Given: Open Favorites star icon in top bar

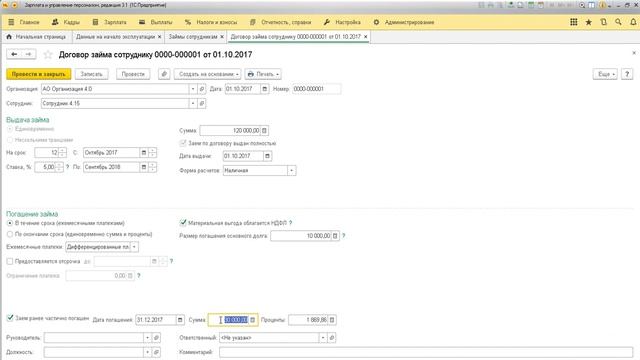Looking at the screenshot, I should [x=589, y=22].
